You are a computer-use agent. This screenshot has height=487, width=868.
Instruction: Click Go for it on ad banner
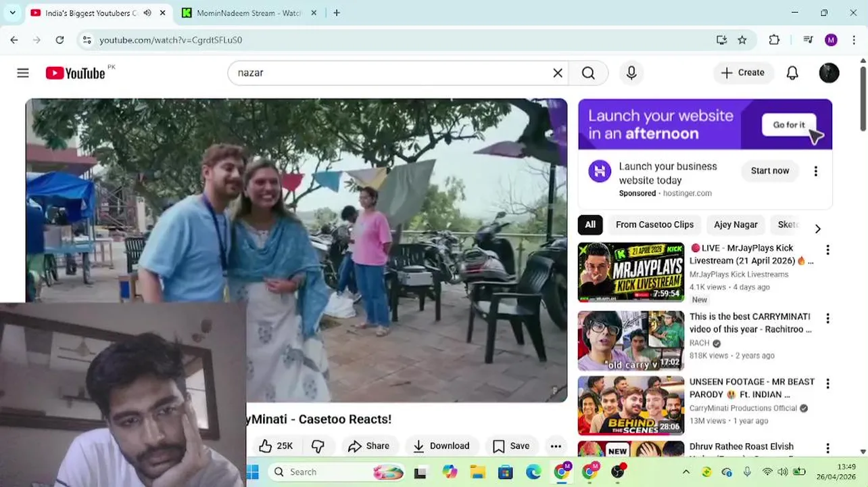tap(789, 124)
